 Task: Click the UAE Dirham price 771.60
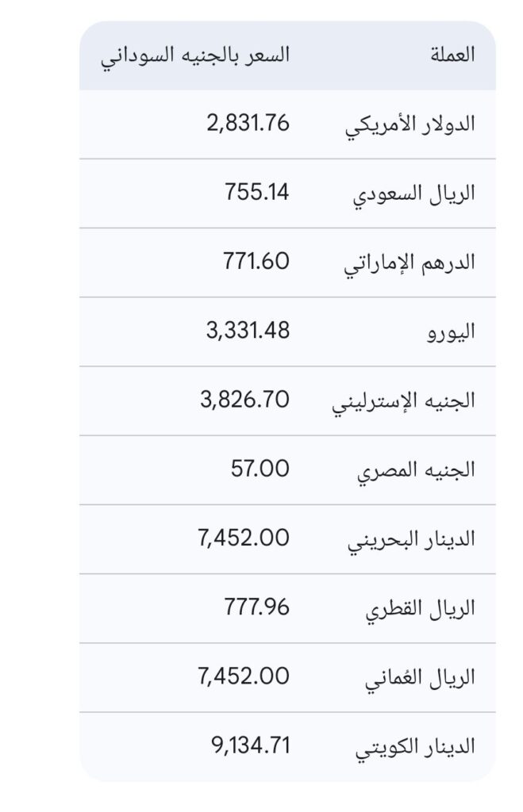pos(256,261)
